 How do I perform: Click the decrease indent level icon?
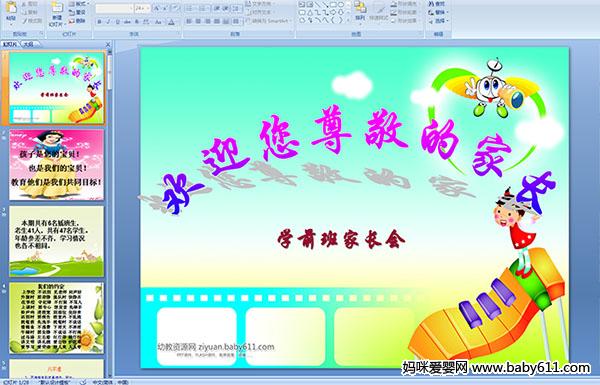(x=217, y=8)
